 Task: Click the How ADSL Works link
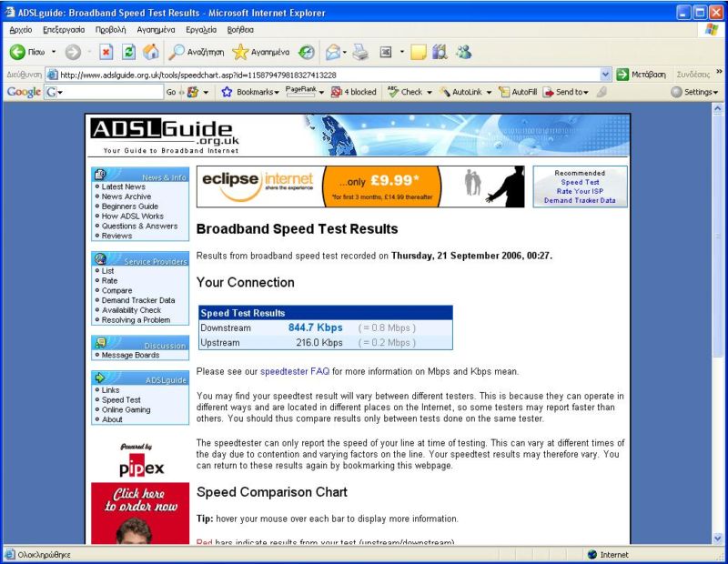coord(133,217)
